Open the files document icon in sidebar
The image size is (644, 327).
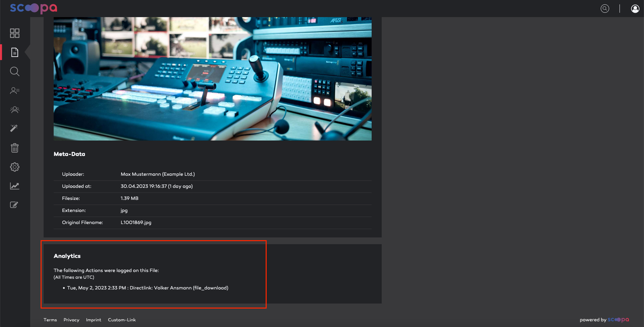pos(15,52)
